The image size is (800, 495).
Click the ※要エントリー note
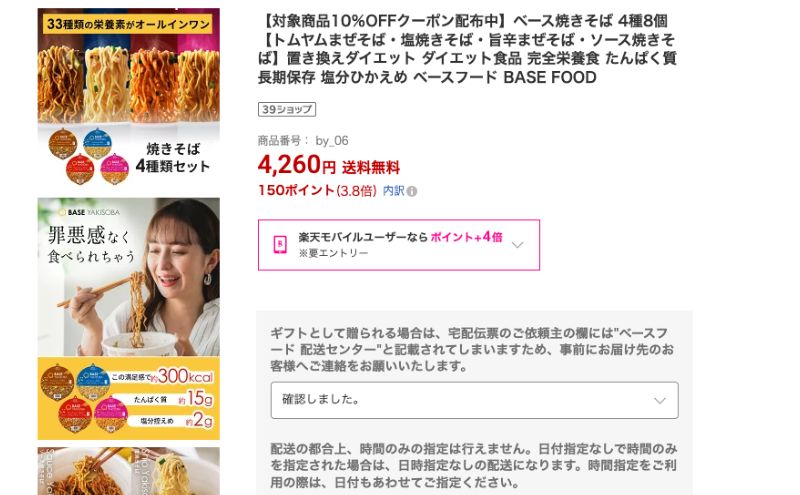(x=333, y=253)
